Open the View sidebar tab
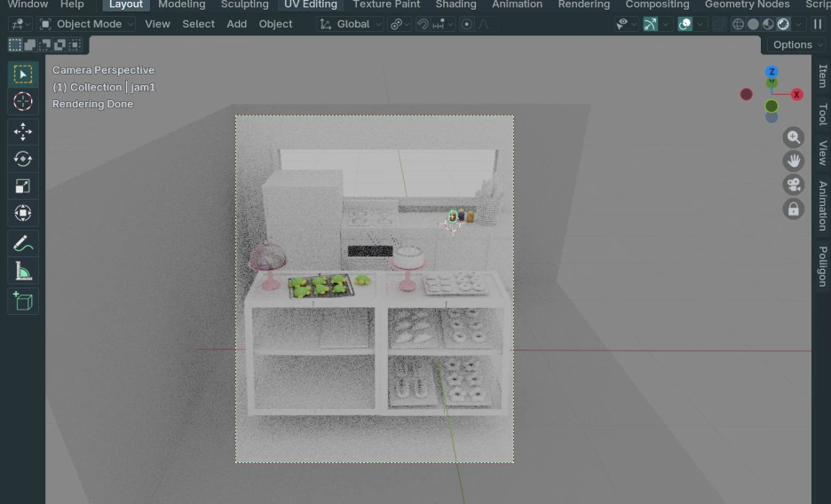Viewport: 831px width, 504px height. [x=822, y=153]
